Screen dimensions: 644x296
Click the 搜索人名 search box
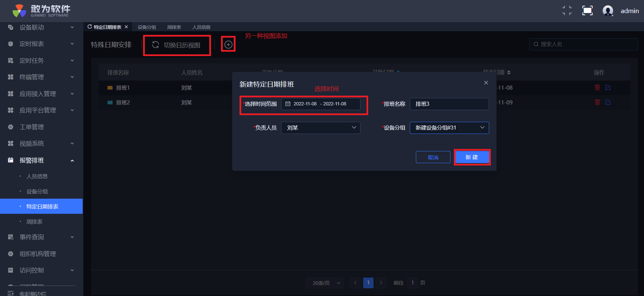click(x=584, y=44)
